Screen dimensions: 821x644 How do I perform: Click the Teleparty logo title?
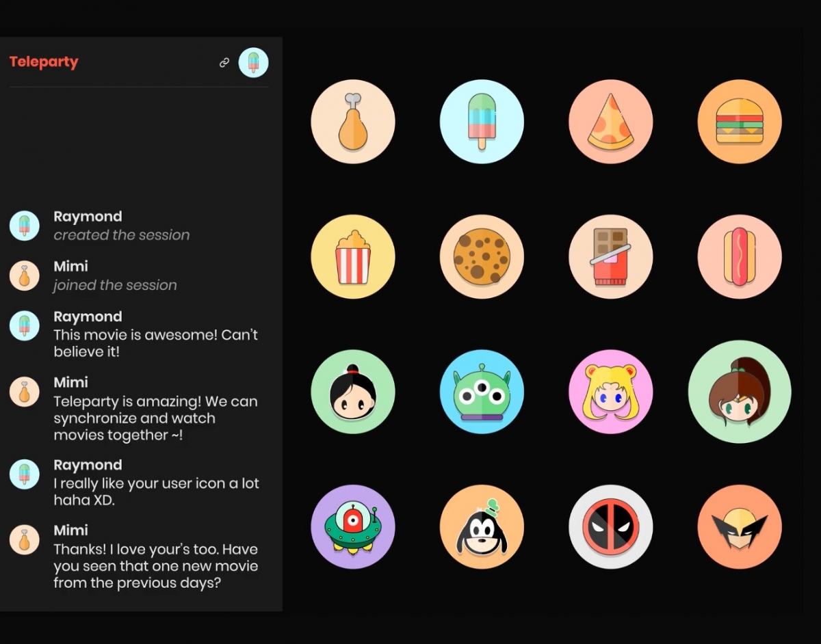(44, 62)
